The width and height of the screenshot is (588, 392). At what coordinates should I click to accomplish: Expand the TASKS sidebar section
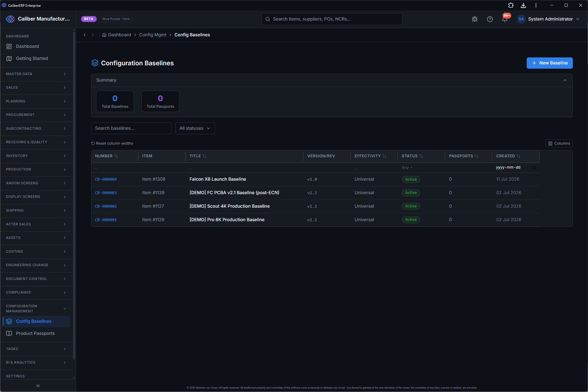pyautogui.click(x=36, y=349)
